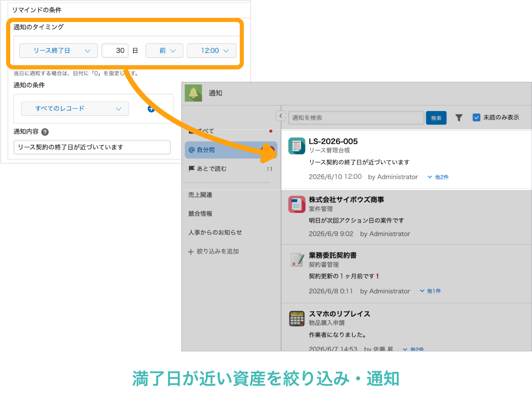Click the 案件管理 app icon

tap(297, 204)
